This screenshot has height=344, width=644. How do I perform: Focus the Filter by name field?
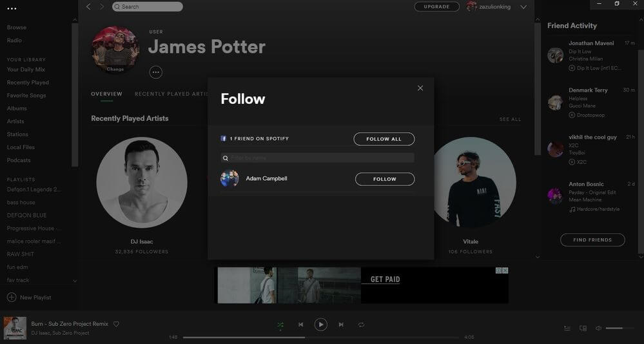click(317, 158)
